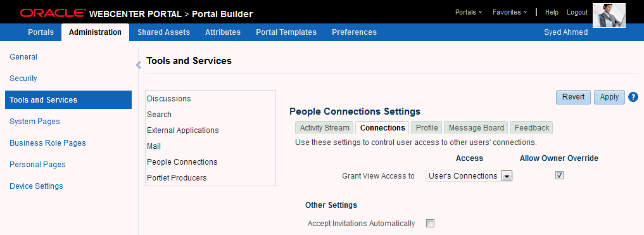Open Security in the sidebar

point(23,78)
